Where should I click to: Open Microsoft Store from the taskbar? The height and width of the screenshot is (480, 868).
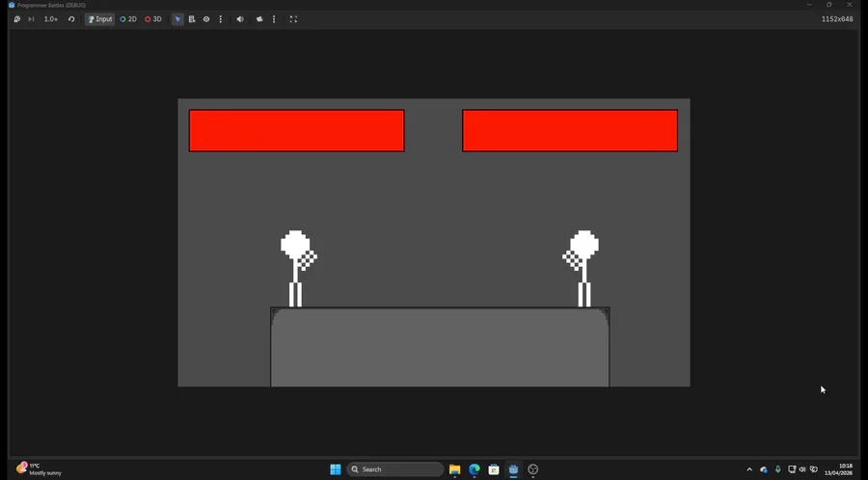pos(494,469)
